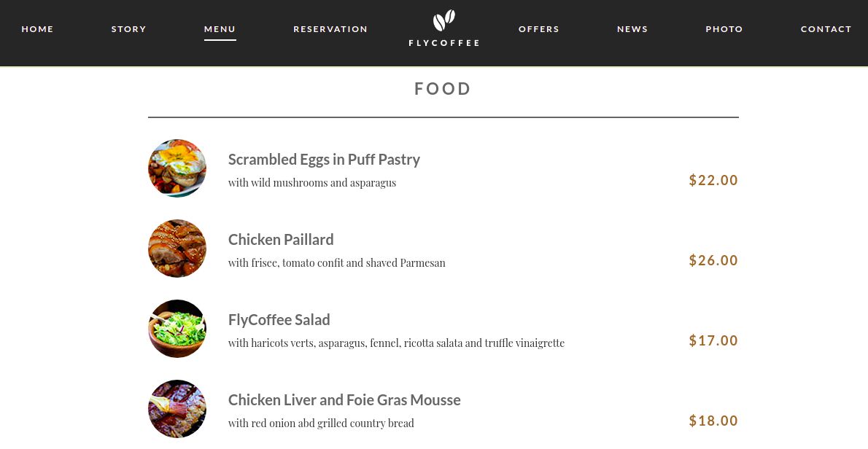View the Photo gallery page

724,29
